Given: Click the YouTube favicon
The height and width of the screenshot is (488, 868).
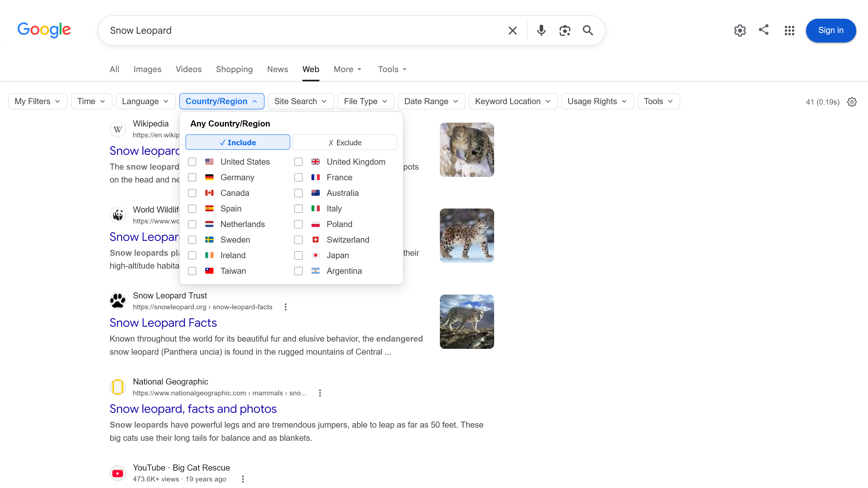Looking at the screenshot, I should click(x=118, y=473).
